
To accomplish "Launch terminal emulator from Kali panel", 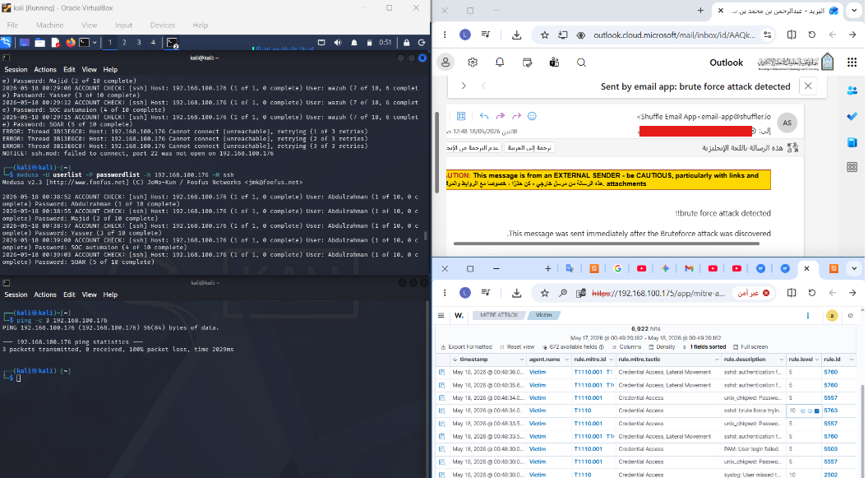I will pos(84,43).
